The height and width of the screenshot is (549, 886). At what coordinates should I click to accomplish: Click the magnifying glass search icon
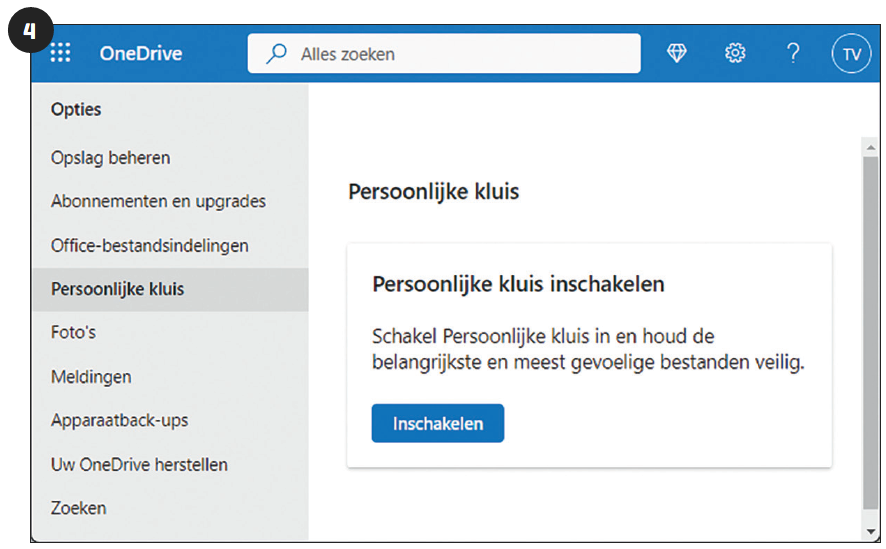pyautogui.click(x=276, y=54)
